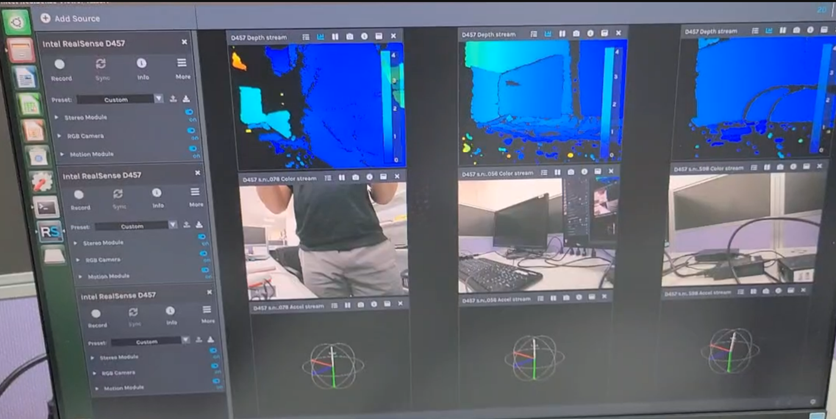
Task: Open More menu of the second D457 device
Action: [194, 192]
